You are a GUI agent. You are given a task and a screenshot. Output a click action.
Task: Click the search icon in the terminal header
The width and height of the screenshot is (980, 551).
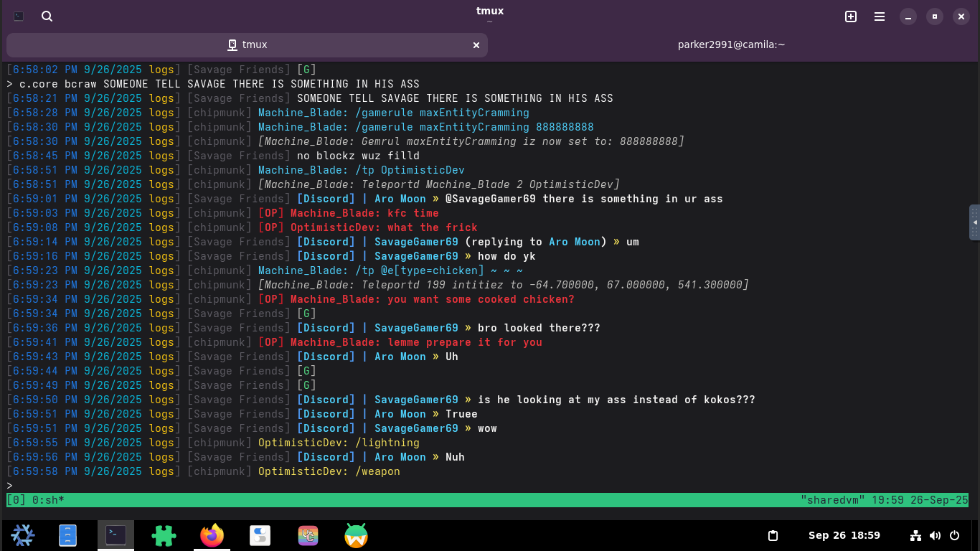[47, 17]
